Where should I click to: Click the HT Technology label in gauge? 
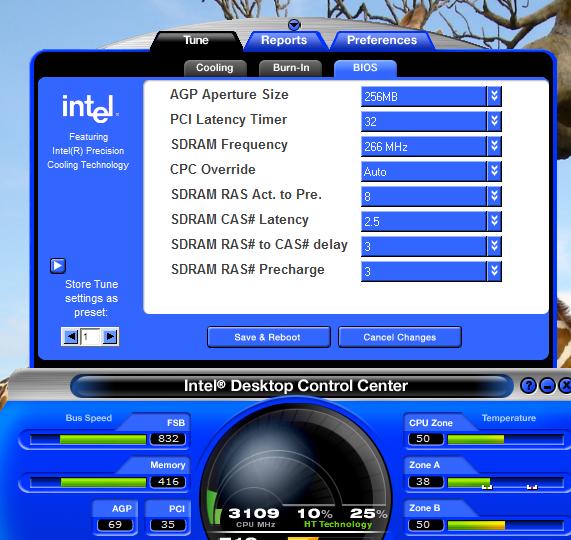(338, 524)
